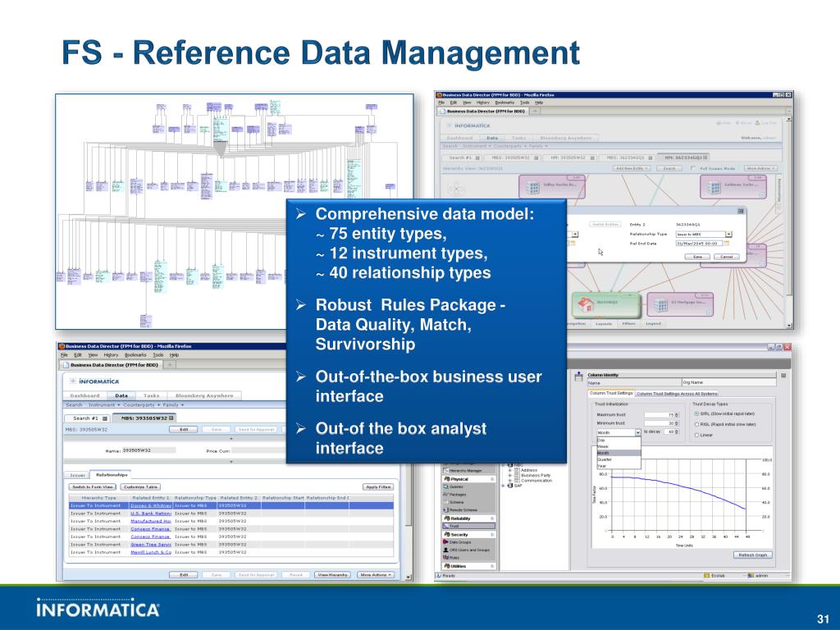840x630 pixels.
Task: Select RISL rapid initial slow later radio
Action: pyautogui.click(x=696, y=424)
